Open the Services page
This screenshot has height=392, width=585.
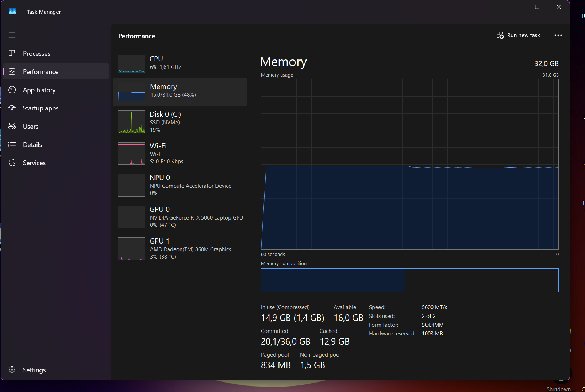tap(56, 163)
